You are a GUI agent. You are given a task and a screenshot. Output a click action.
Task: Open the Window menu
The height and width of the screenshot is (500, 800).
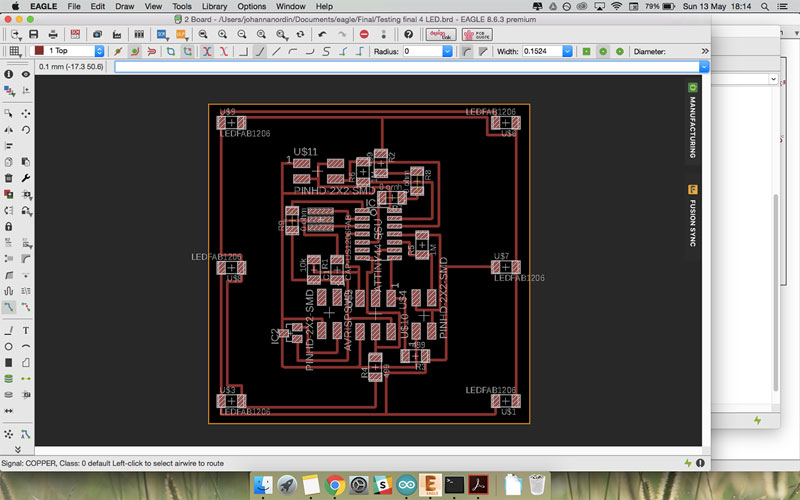click(291, 6)
